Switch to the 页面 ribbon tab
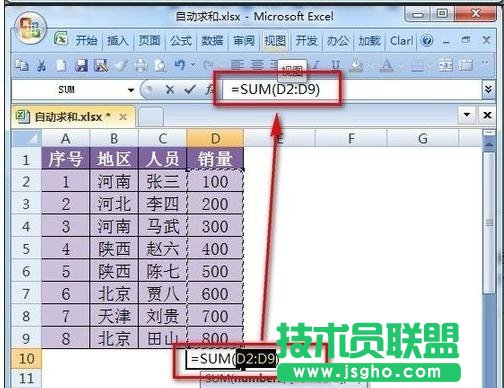 point(149,41)
